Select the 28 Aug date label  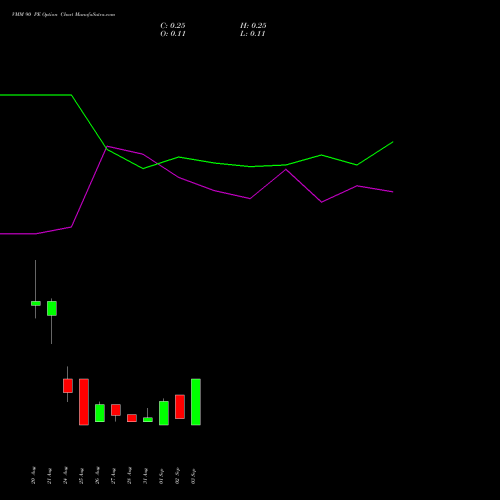coord(129,476)
